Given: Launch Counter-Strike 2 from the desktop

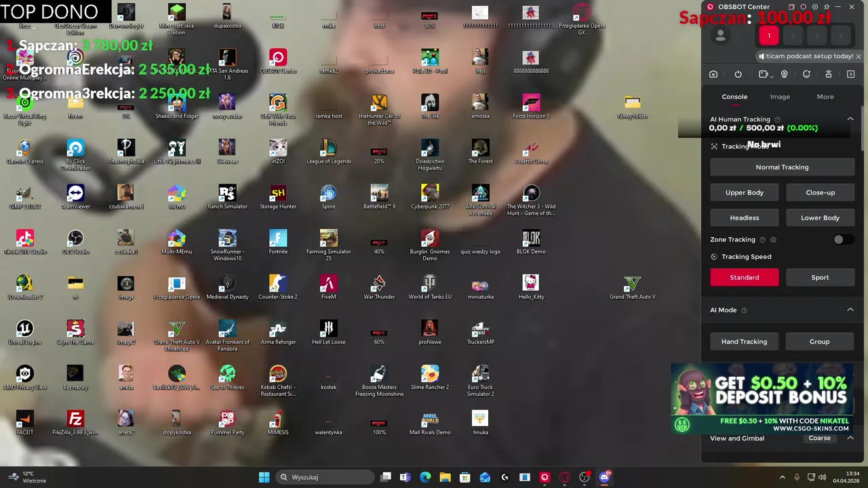Looking at the screenshot, I should click(278, 287).
